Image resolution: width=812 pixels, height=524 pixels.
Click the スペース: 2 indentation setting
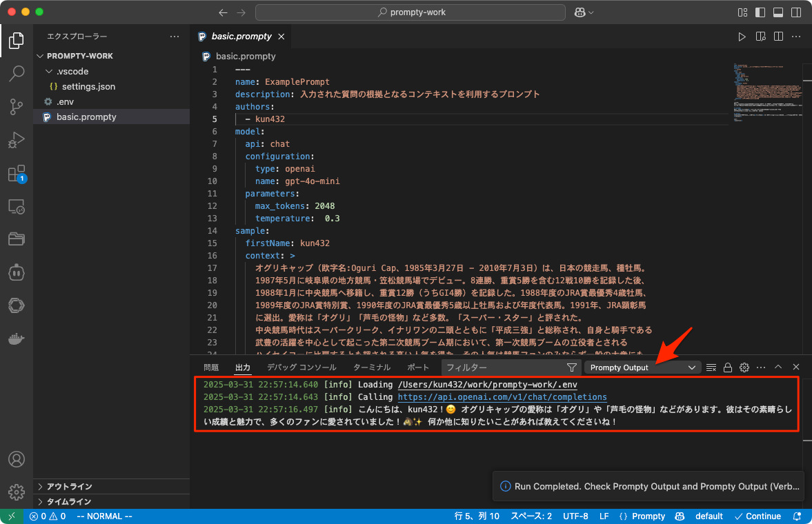click(531, 516)
